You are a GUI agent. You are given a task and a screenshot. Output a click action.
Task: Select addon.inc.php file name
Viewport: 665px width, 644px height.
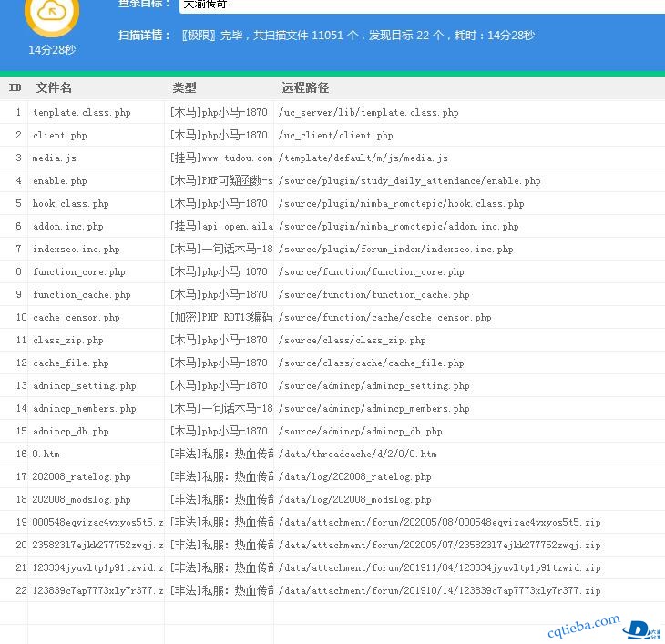point(67,227)
